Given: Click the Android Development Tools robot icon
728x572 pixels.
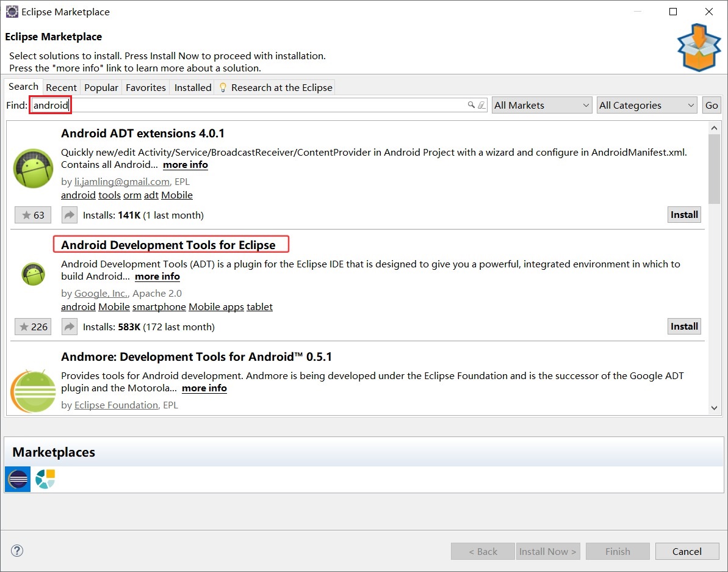Looking at the screenshot, I should (33, 274).
